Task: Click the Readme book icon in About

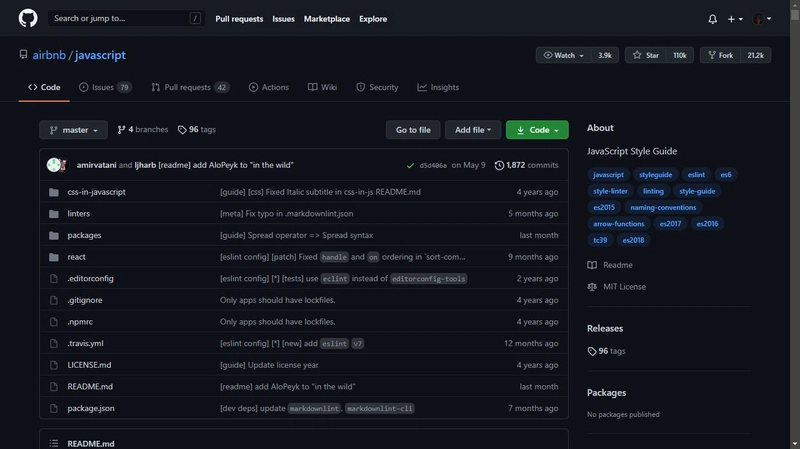Action: coord(592,265)
